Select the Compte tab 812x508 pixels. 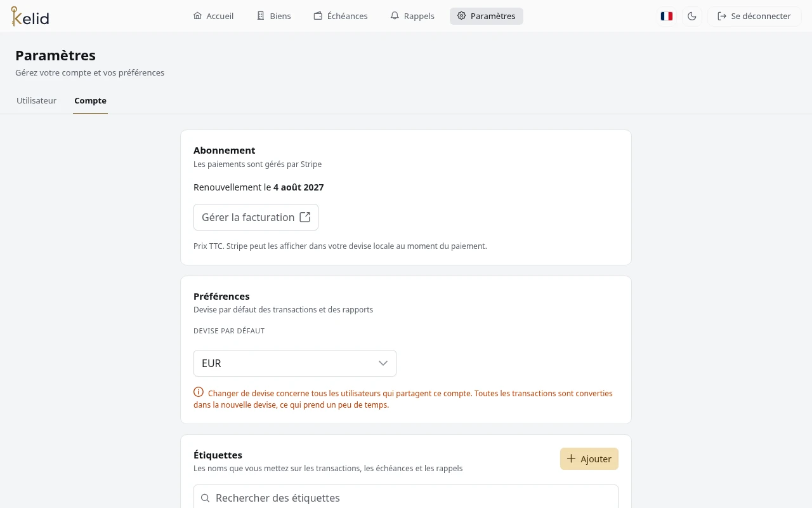coord(90,100)
